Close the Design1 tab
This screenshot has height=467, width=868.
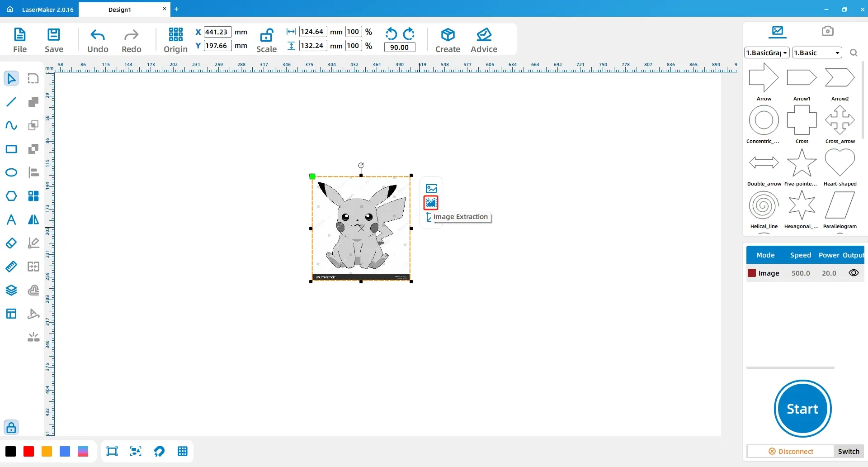pyautogui.click(x=165, y=9)
